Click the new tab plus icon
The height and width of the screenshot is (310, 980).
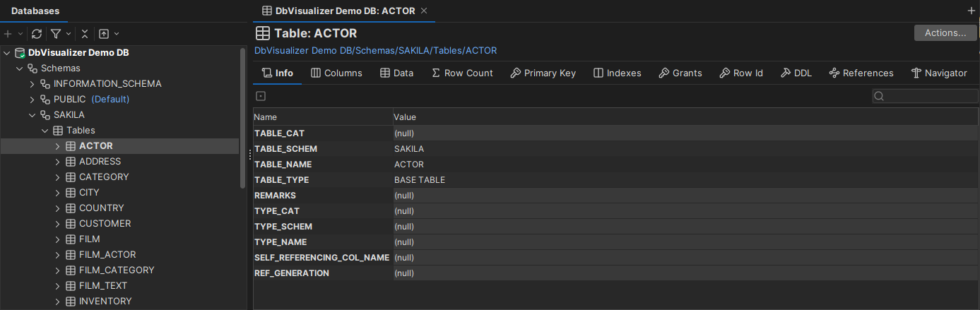971,11
